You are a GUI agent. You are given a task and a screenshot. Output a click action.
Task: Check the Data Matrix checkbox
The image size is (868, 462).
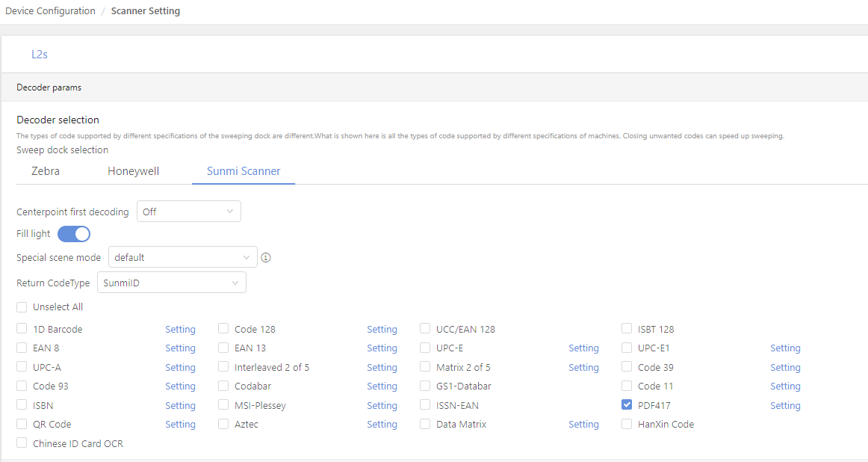tap(425, 424)
